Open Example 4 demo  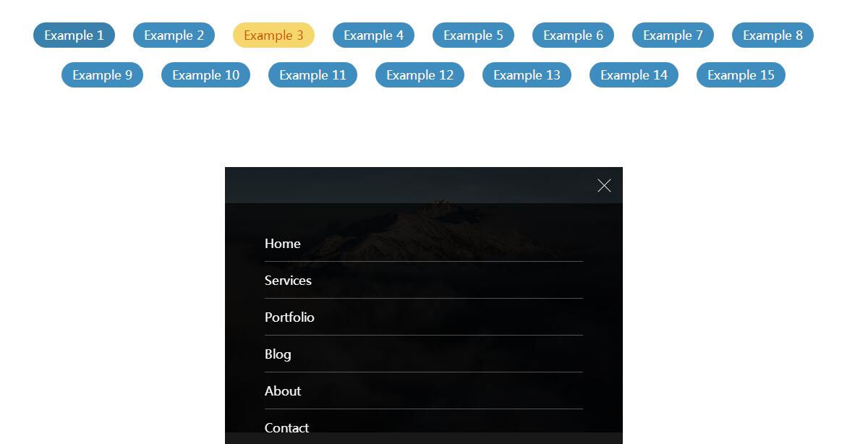click(373, 35)
